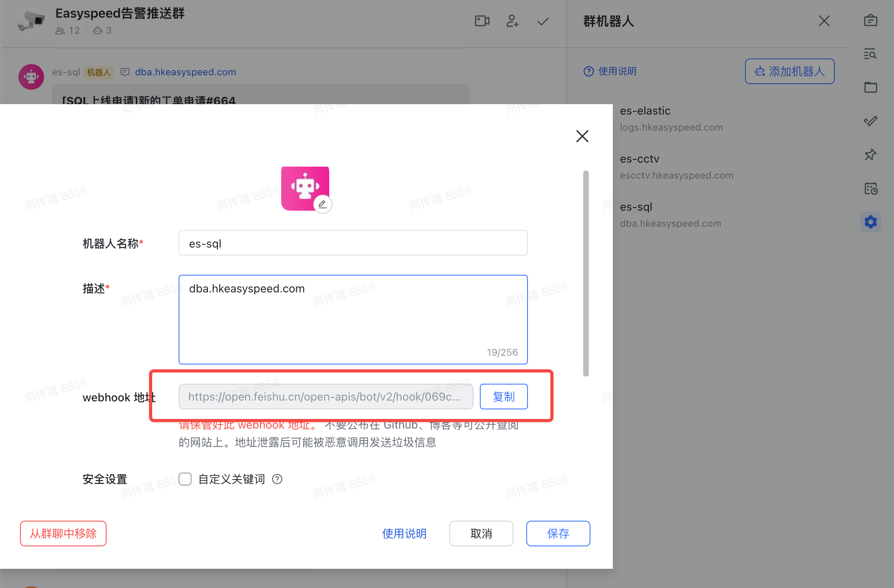894x588 pixels.
Task: Open the folder icon in right sidebar
Action: point(870,87)
